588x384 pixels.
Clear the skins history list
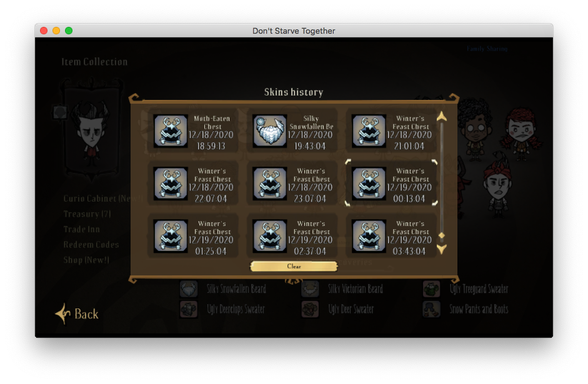[x=294, y=267]
